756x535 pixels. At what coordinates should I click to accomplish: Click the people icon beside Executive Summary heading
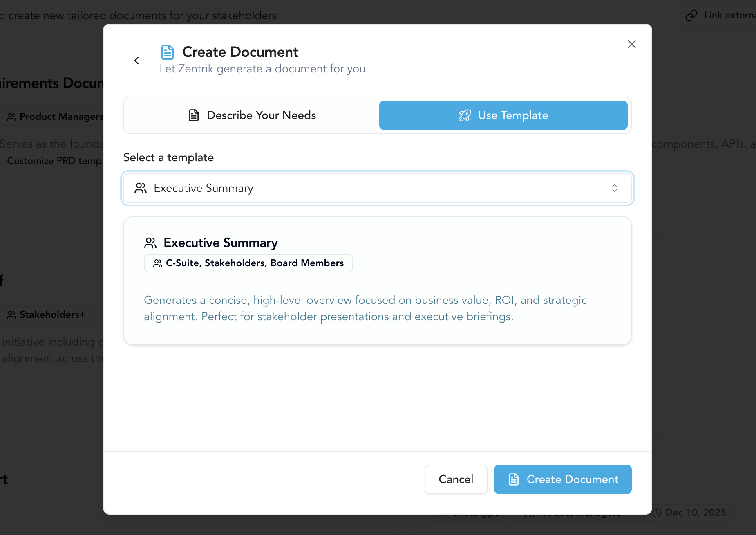pyautogui.click(x=150, y=243)
